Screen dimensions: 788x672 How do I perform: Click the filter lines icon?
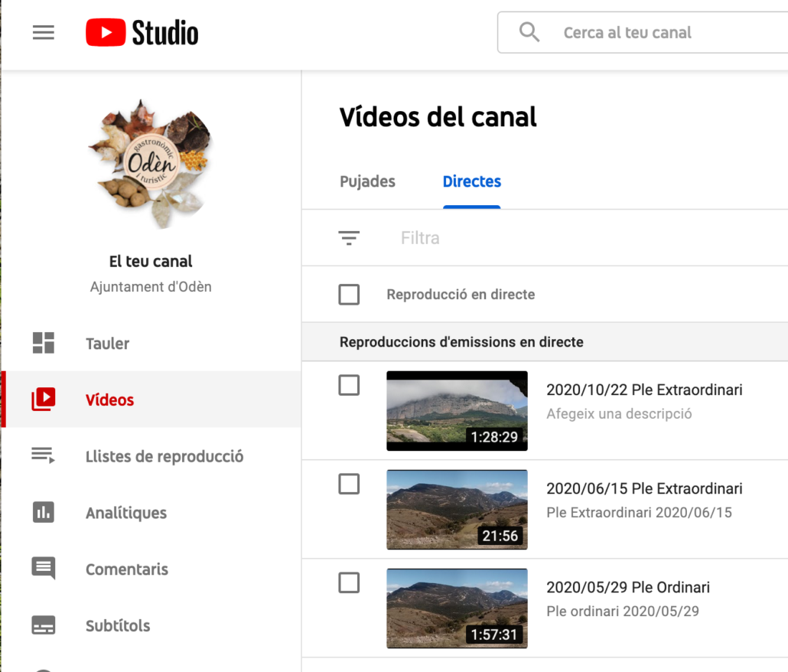[x=349, y=238]
